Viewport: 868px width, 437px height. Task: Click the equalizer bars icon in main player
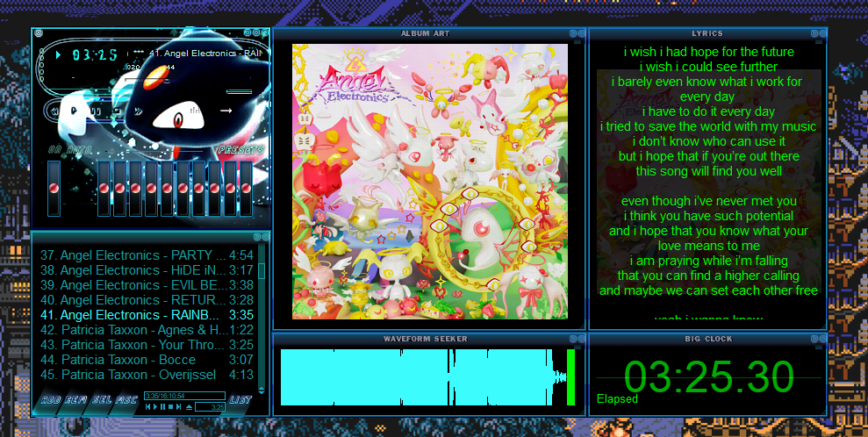(x=195, y=111)
